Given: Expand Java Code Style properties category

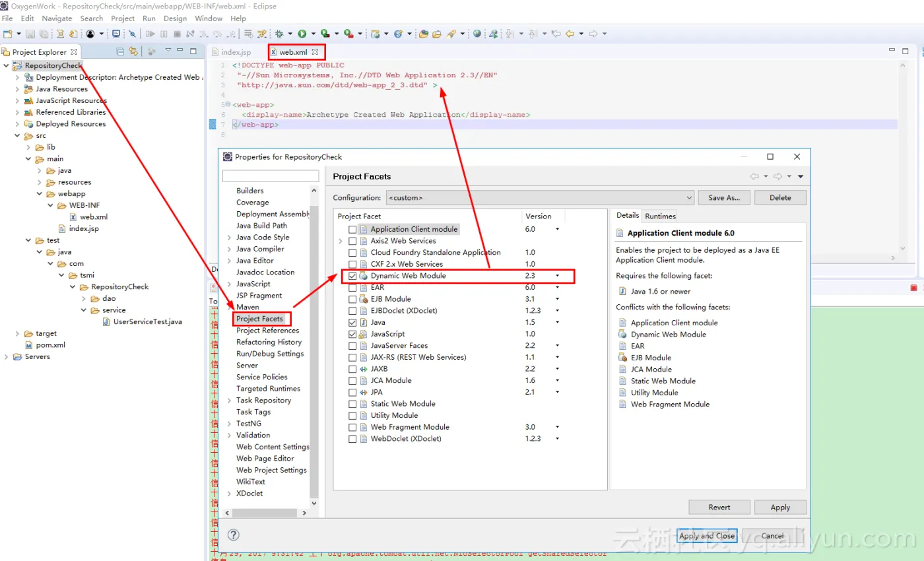Looking at the screenshot, I should click(229, 238).
